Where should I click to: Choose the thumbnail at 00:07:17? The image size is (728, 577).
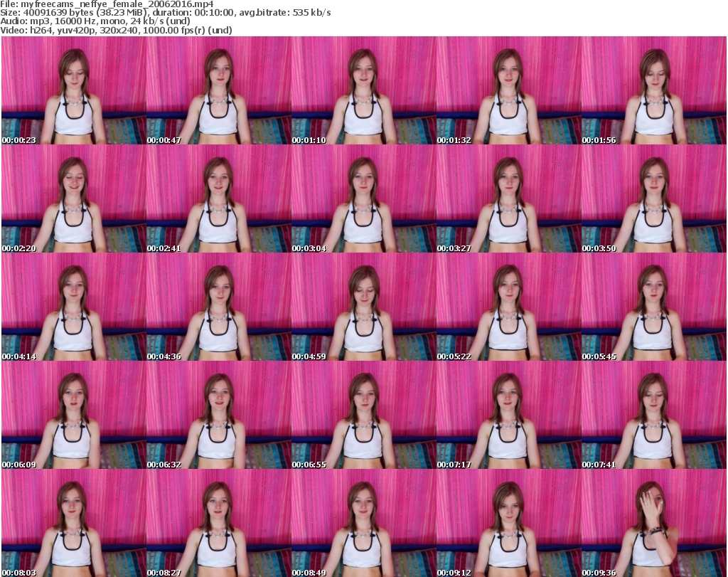[508, 415]
